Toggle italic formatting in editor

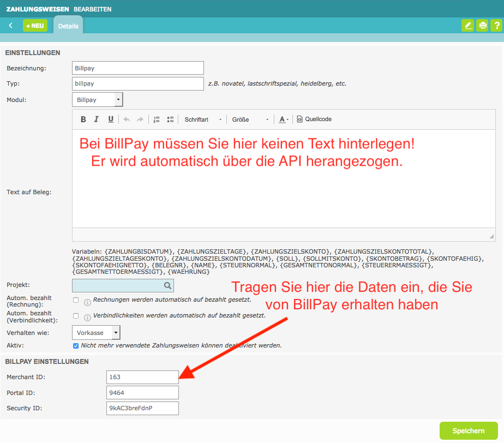tap(97, 119)
